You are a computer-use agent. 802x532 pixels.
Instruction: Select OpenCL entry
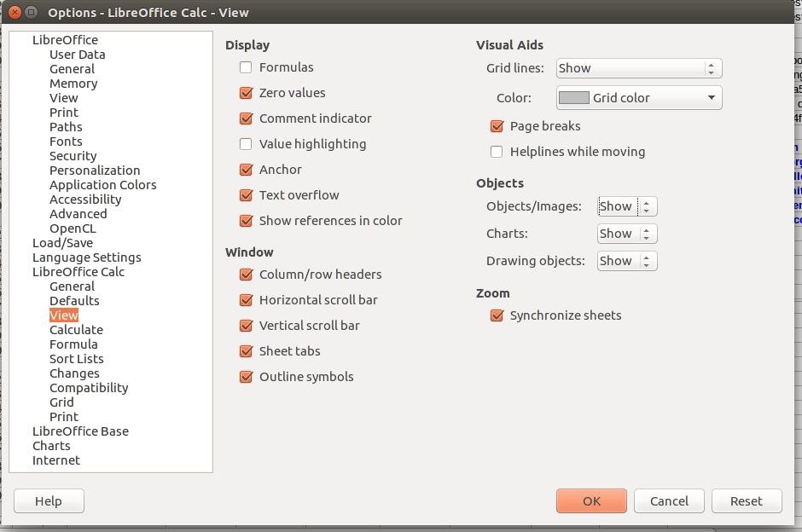[73, 228]
